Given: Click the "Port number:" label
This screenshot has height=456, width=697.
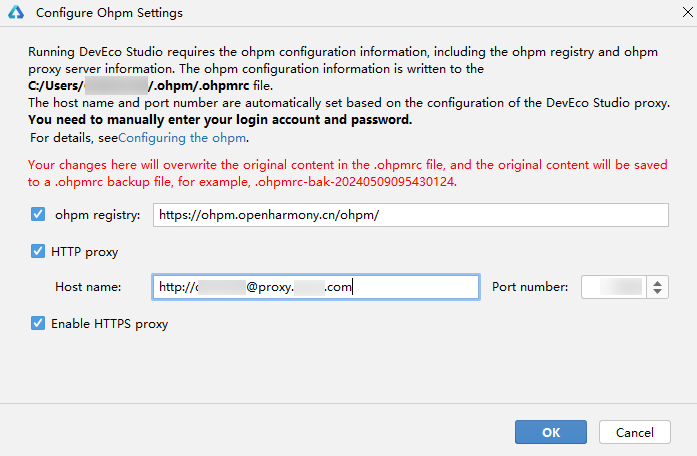Looking at the screenshot, I should pyautogui.click(x=530, y=287).
